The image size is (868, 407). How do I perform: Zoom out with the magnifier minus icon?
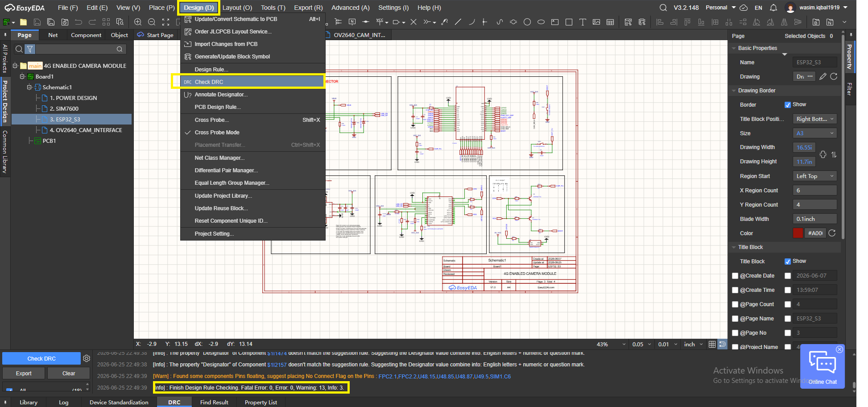pos(152,22)
